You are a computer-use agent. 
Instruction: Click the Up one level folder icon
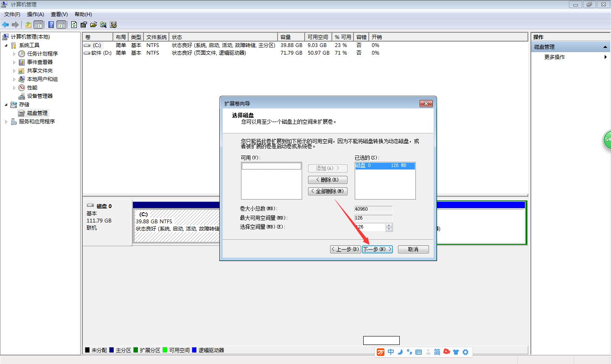(28, 25)
